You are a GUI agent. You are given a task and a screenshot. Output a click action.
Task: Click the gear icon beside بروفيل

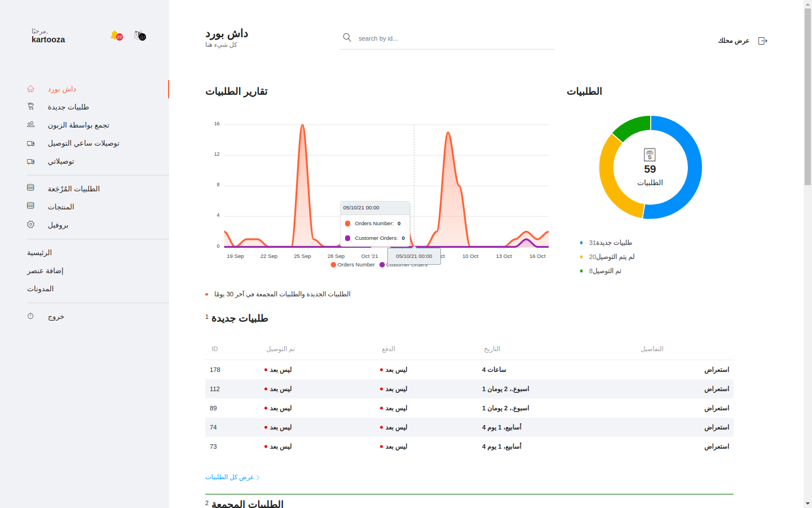(x=31, y=225)
